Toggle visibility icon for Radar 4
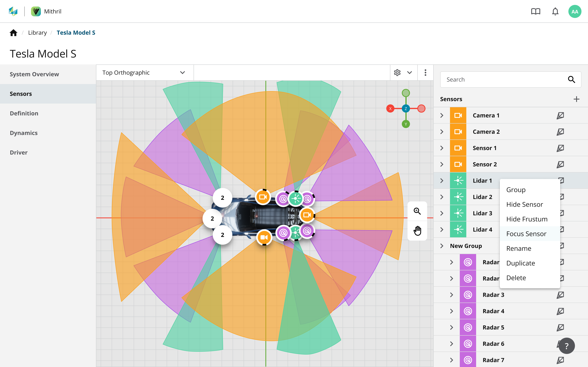The width and height of the screenshot is (588, 367). [560, 311]
